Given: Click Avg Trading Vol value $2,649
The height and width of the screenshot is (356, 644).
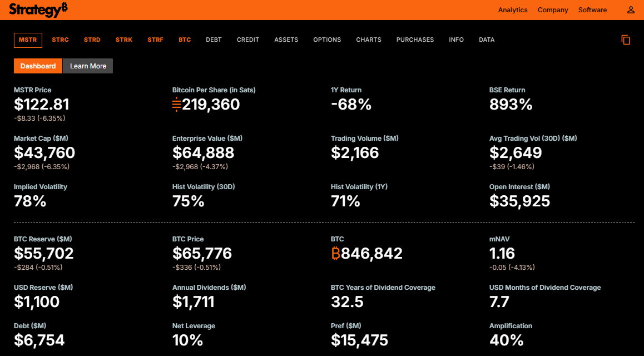Looking at the screenshot, I should [x=516, y=153].
